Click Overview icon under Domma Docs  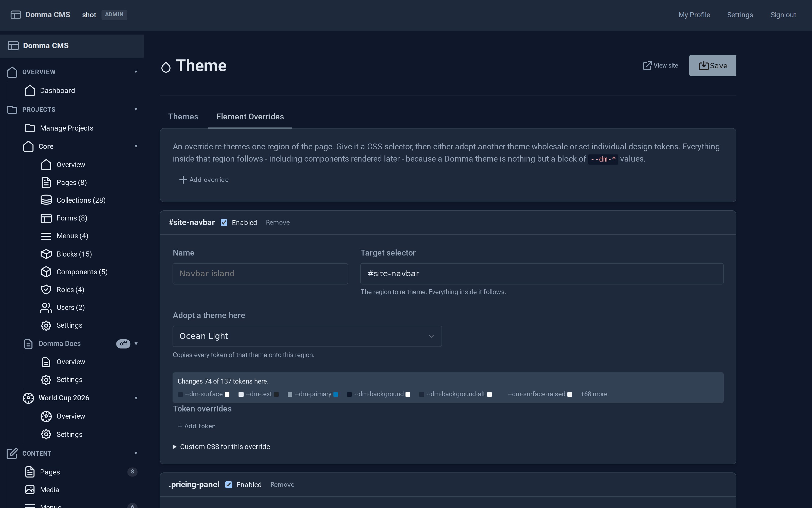(x=46, y=362)
